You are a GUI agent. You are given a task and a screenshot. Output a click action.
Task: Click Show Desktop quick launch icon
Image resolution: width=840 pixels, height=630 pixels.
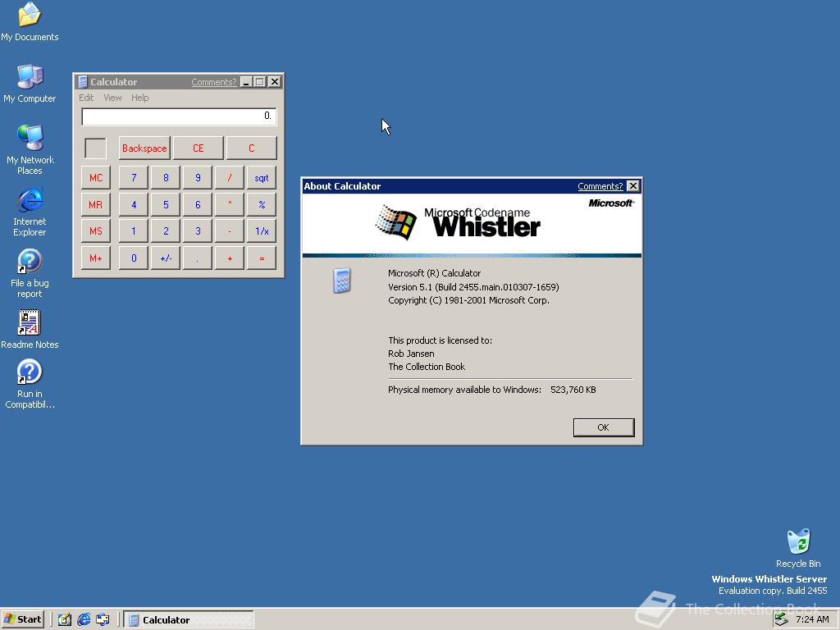point(65,619)
